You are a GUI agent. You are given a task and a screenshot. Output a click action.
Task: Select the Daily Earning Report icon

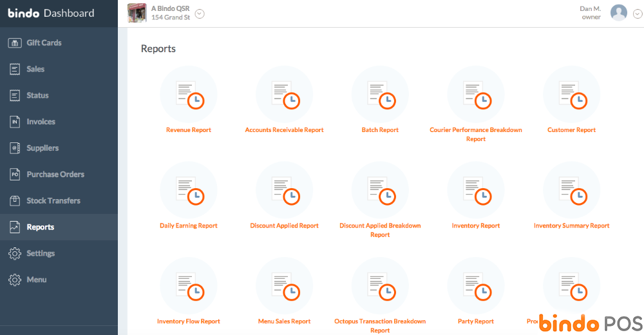coord(189,190)
